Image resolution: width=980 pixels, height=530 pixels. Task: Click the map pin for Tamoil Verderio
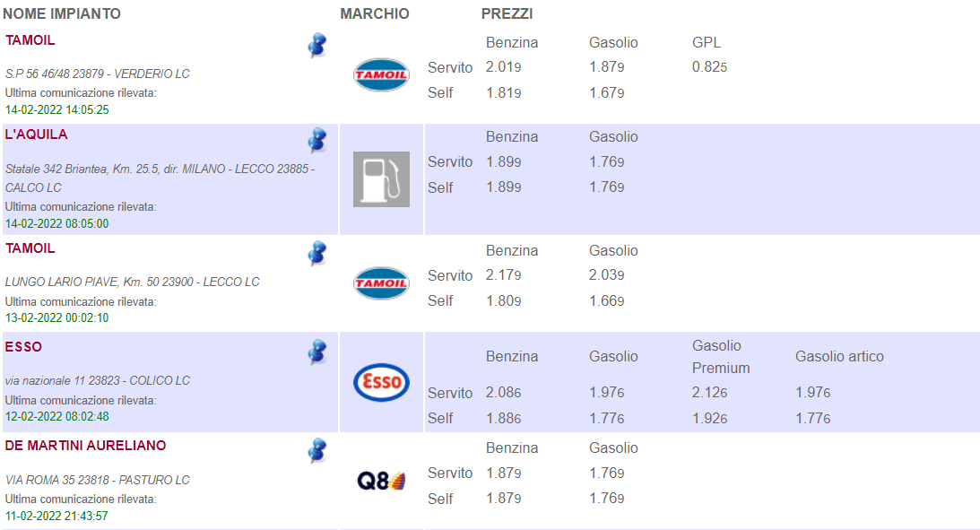pos(317,46)
